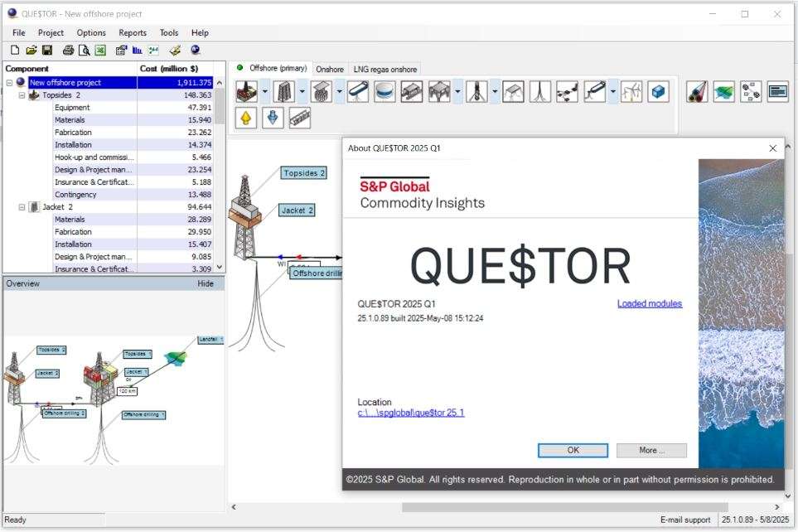798x532 pixels.
Task: Save project using the floppy disk icon
Action: pos(47,51)
